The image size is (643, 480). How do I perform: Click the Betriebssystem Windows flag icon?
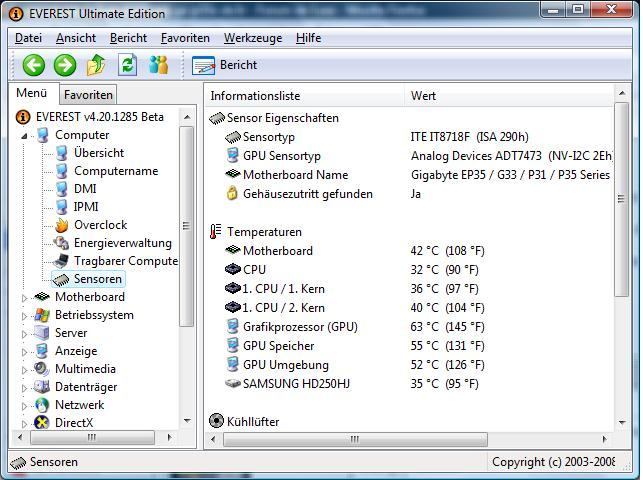[x=42, y=315]
